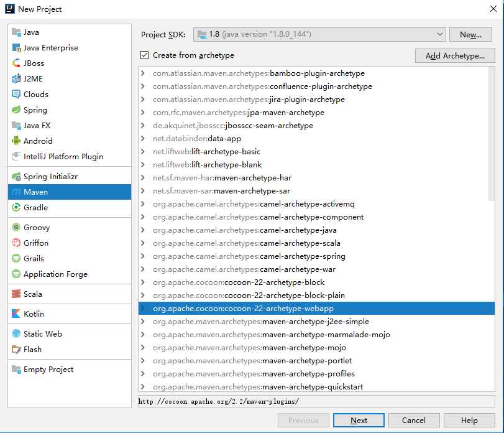Select jbosscc-seam-archetype row
504x433 pixels.
pos(316,126)
